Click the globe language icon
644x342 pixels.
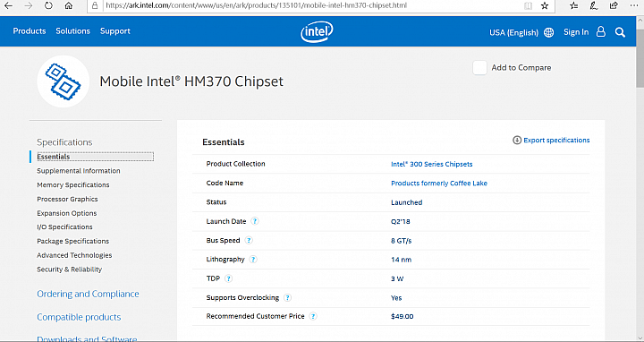548,32
